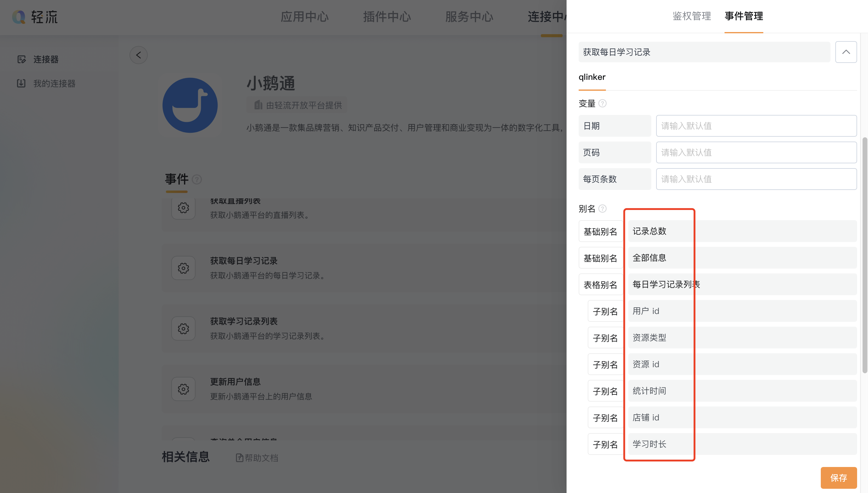Viewport: 868px width, 493px height.
Task: Click the back arrow circle button
Action: point(139,55)
